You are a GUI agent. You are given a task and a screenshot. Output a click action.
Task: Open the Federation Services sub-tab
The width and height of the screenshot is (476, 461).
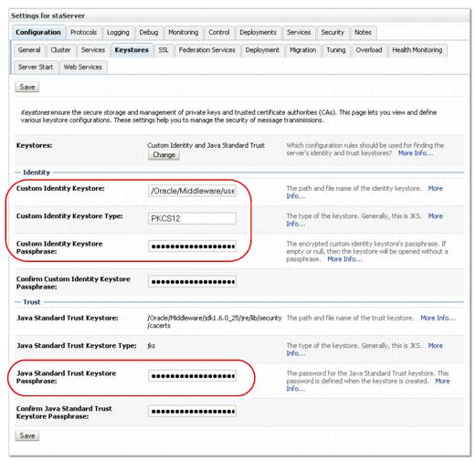207,50
